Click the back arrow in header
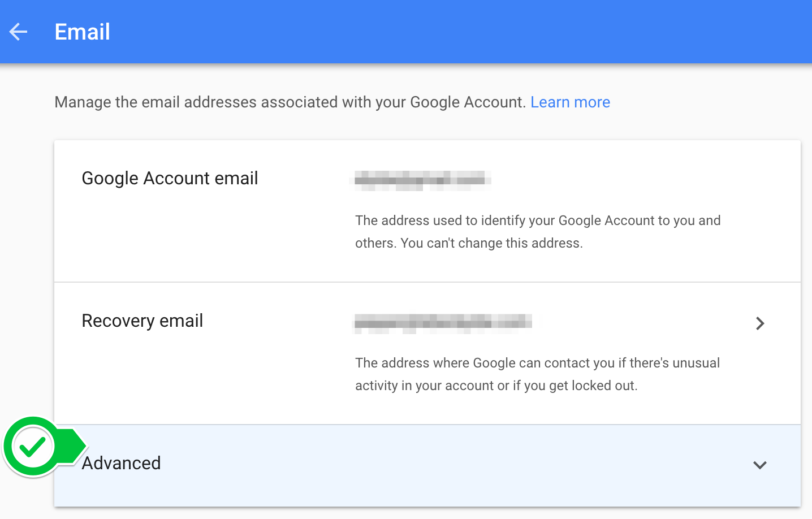812x519 pixels. coord(19,32)
